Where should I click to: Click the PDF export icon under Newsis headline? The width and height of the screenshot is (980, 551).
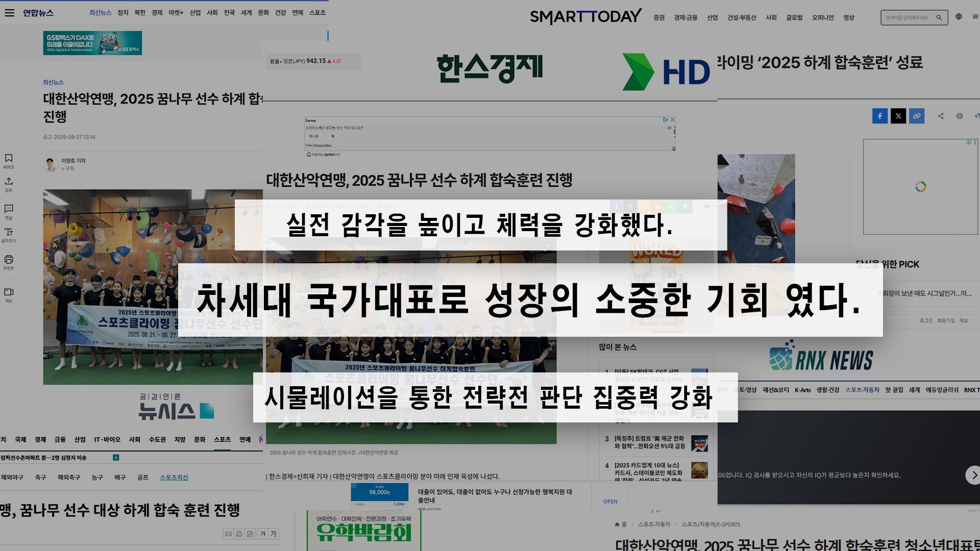(250, 534)
